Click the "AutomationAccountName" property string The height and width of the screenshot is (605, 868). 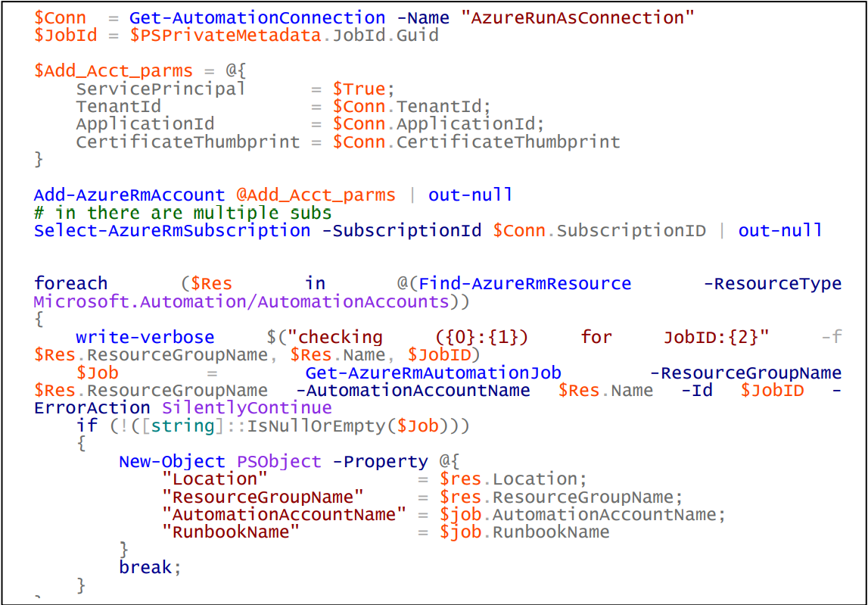click(284, 514)
